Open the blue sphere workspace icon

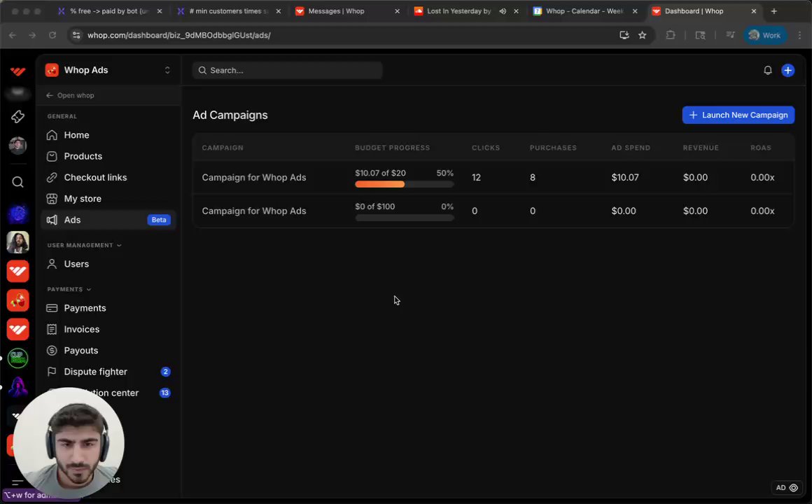coord(17,213)
